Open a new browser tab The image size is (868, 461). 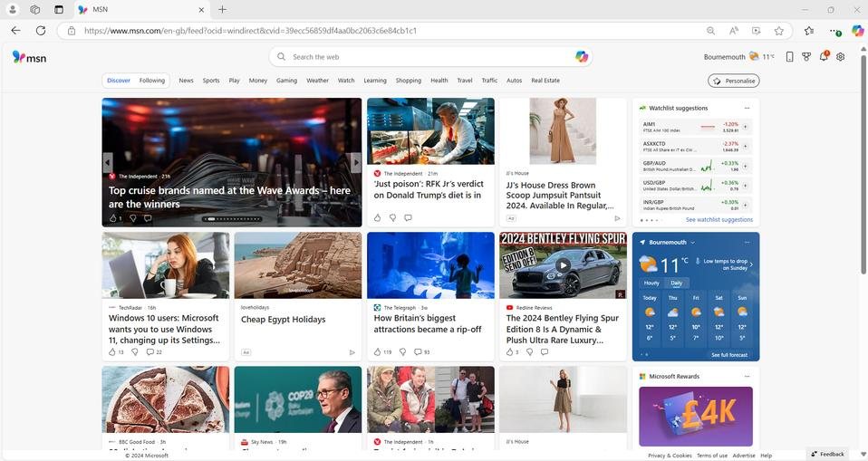[x=222, y=9]
